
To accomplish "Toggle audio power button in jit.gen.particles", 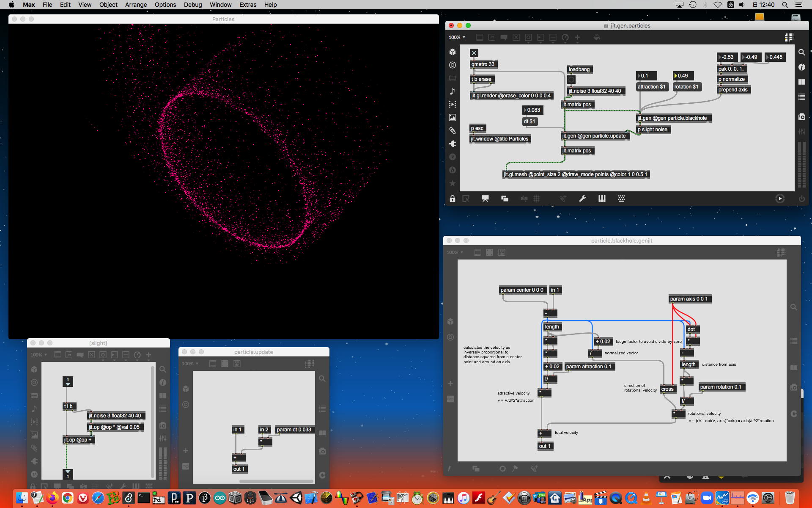I will point(801,199).
